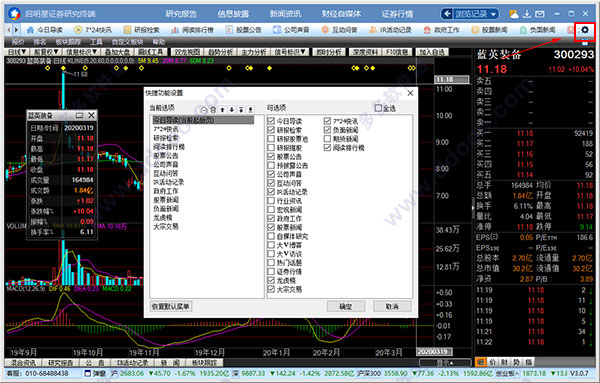Click the weather icon in title bar
The image size is (600, 383).
[x=514, y=14]
